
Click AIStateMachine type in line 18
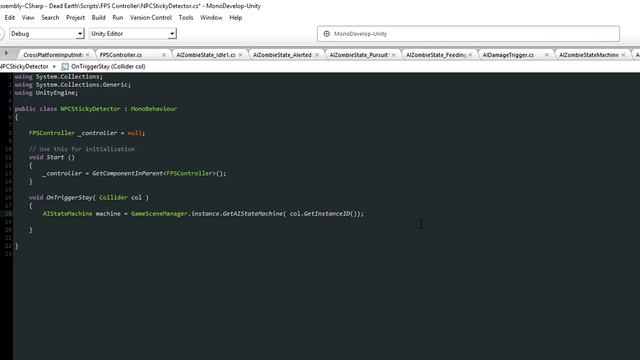click(67, 213)
